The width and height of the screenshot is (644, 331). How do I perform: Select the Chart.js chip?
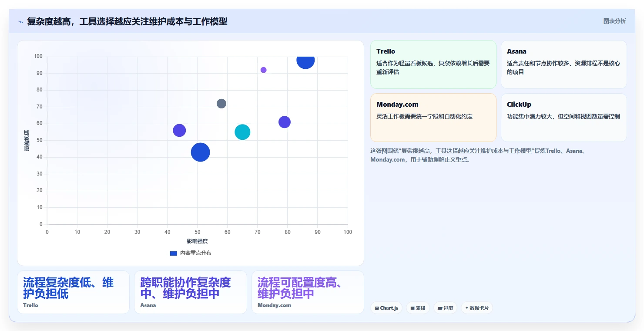point(386,308)
